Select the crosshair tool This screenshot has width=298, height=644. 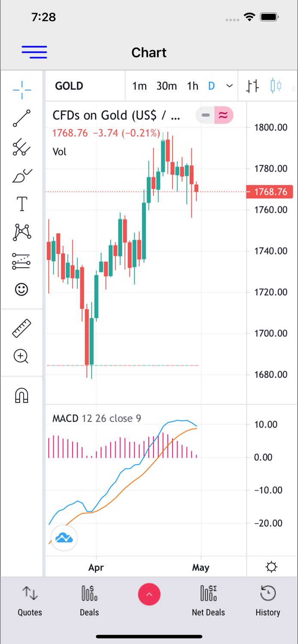22,90
